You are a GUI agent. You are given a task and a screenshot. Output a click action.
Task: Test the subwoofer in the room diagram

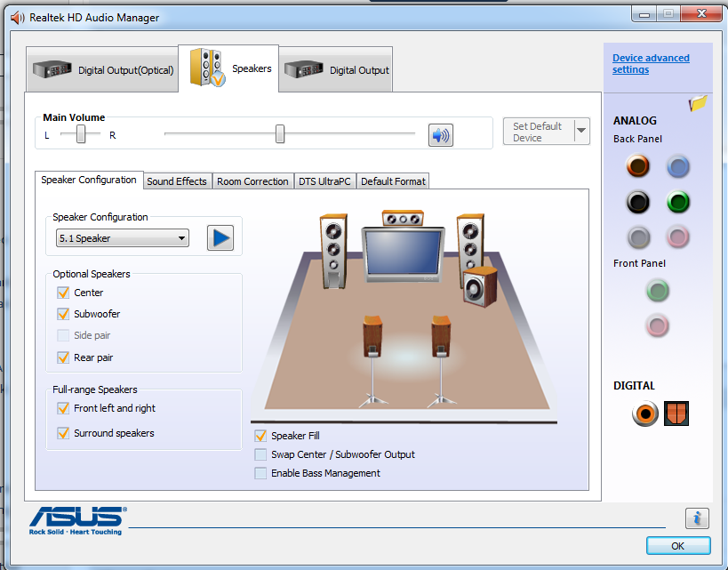(480, 287)
